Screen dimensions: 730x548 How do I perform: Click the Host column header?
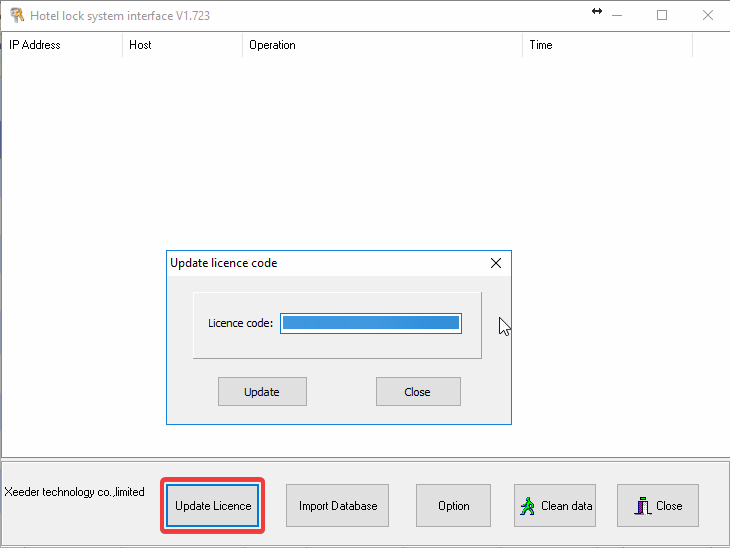[x=182, y=45]
